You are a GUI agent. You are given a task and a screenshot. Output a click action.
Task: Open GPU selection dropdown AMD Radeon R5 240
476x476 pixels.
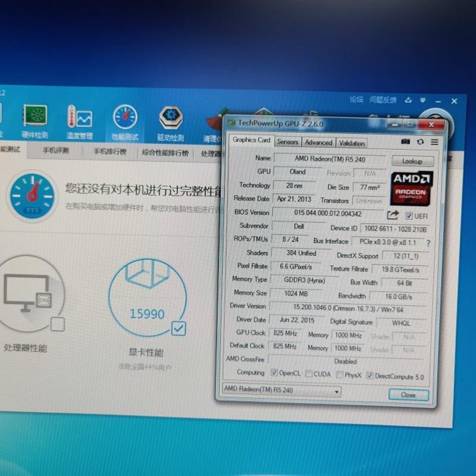tap(281, 390)
